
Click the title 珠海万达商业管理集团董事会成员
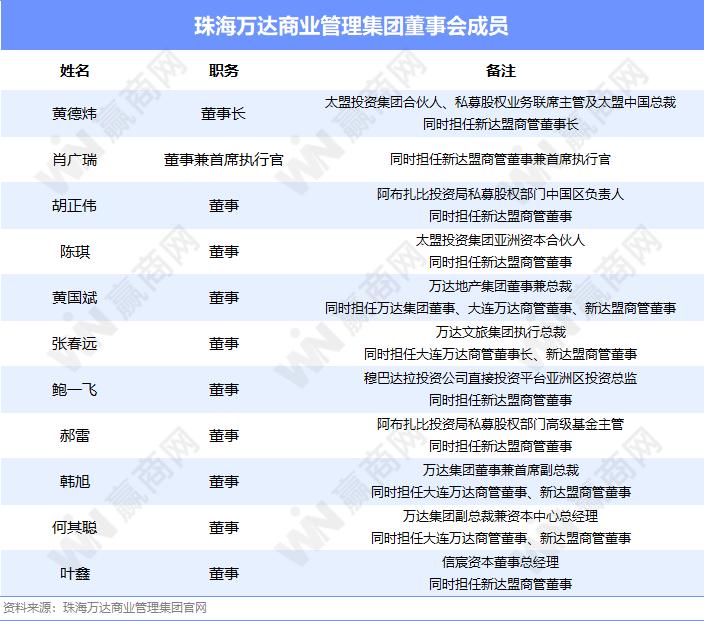(x=351, y=26)
